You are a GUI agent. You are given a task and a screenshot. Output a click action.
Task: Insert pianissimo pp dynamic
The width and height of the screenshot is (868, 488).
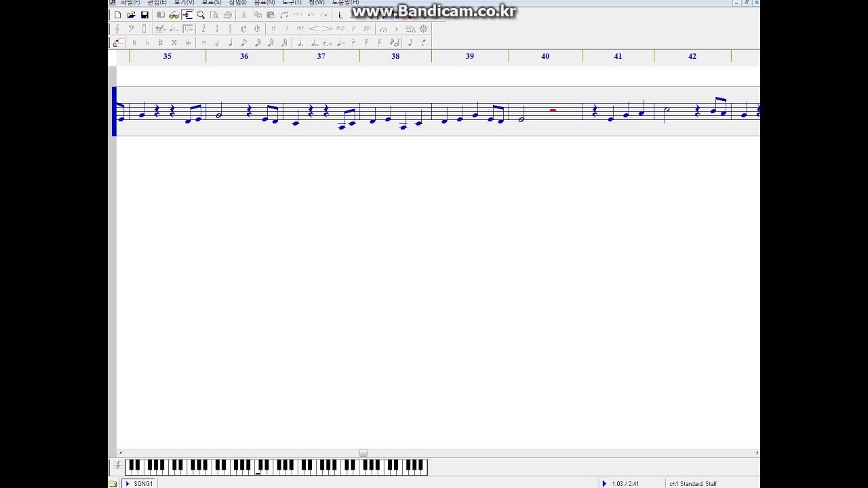pos(367,28)
